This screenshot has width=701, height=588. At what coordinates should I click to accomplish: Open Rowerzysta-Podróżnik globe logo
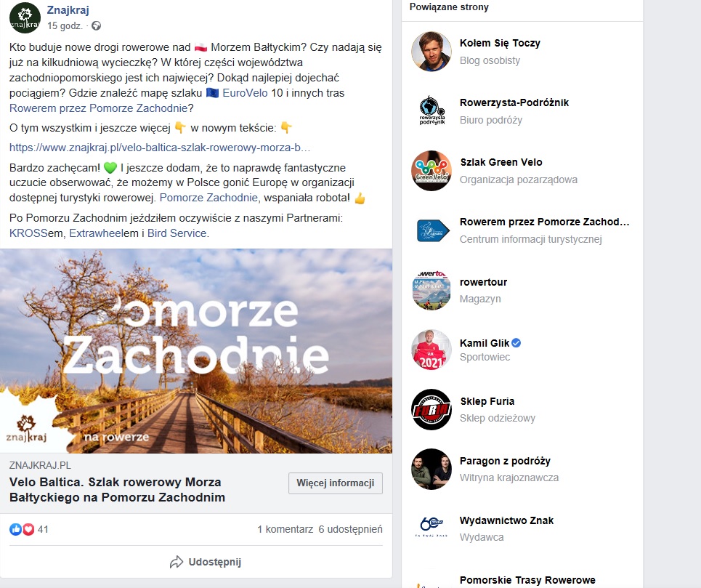[x=431, y=111]
